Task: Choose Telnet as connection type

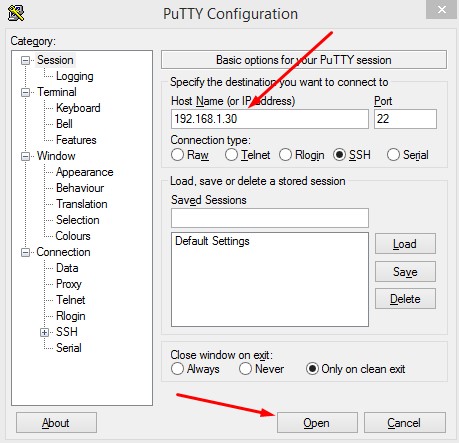Action: (231, 155)
